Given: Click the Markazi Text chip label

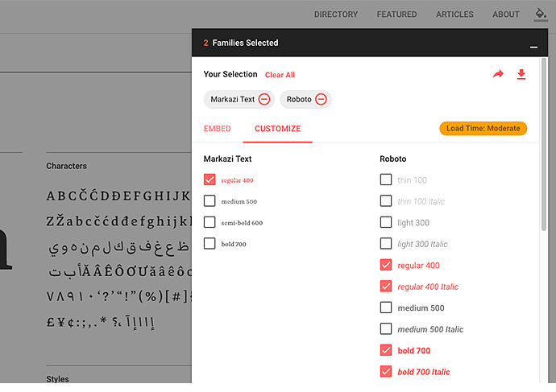Looking at the screenshot, I should (233, 99).
